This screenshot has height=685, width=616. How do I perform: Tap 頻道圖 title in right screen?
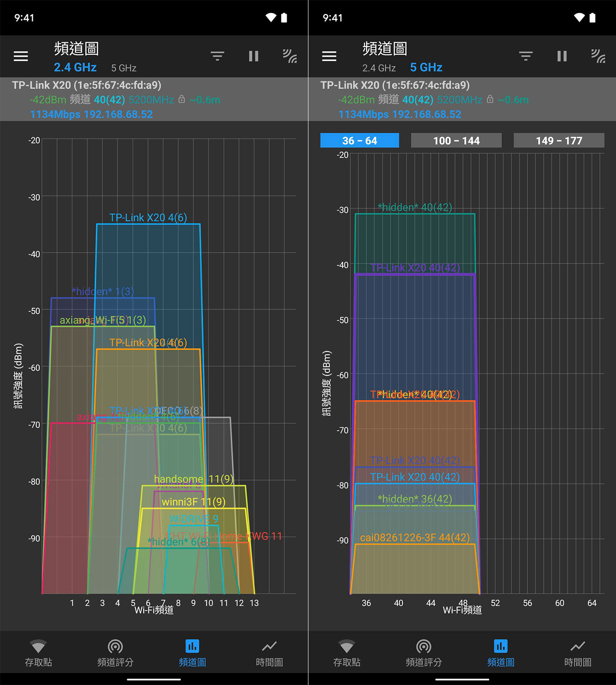pos(385,48)
